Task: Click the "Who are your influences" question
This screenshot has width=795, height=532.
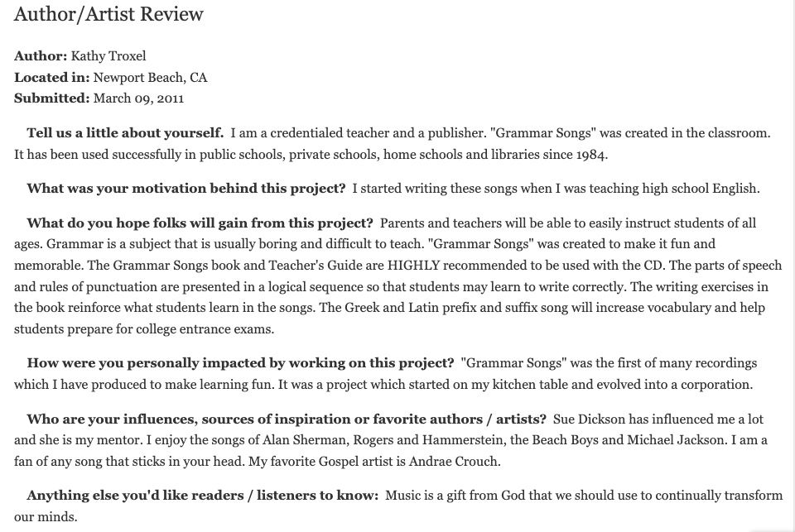Action: click(286, 419)
